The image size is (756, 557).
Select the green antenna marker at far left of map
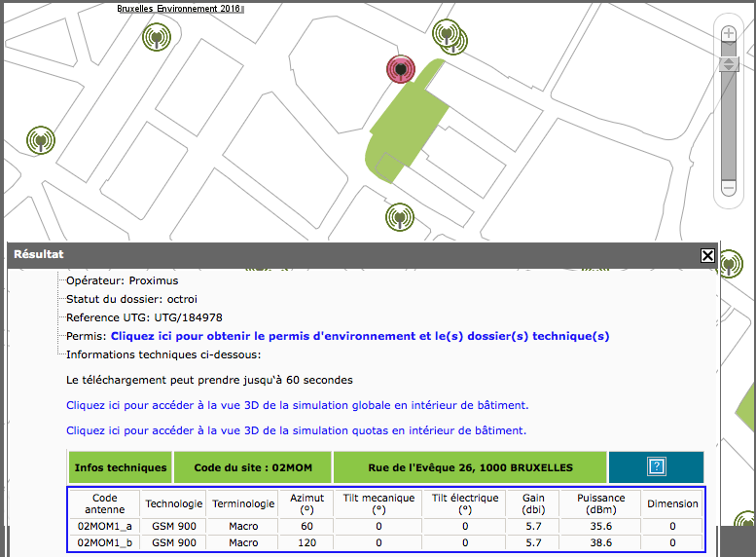40,138
